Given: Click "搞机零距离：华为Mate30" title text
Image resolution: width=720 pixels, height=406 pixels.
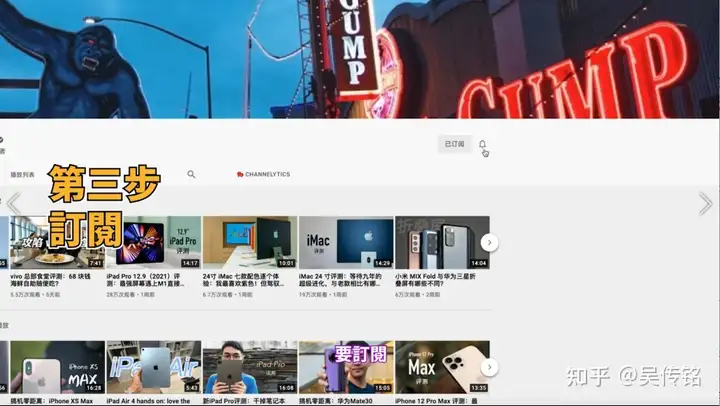Looking at the screenshot, I should tap(336, 401).
